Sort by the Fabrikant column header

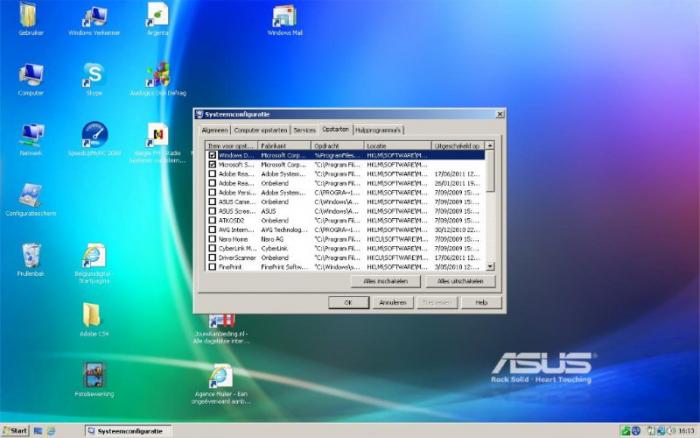285,146
